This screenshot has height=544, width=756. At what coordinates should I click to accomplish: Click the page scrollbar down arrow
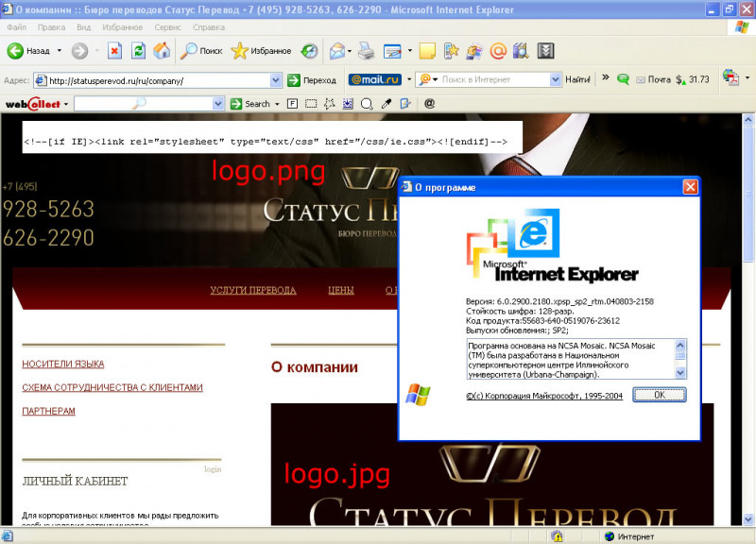pos(748,518)
